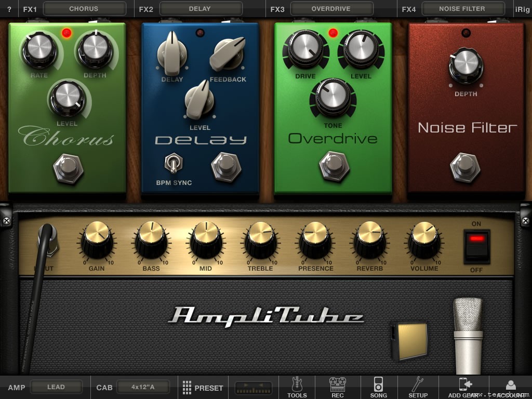The image size is (532, 399).
Task: Click the Chorus pedal Level knob
Action: [x=68, y=99]
